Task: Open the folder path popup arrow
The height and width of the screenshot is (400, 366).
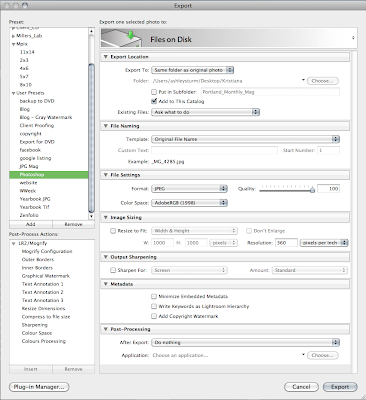Action: point(303,80)
